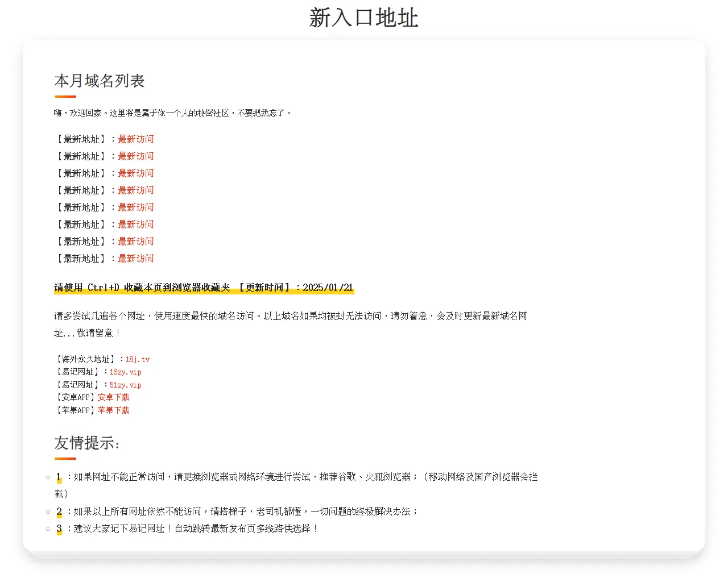Click the highlighted number 3 tip marker
Screen dimensions: 728x582
(x=59, y=529)
